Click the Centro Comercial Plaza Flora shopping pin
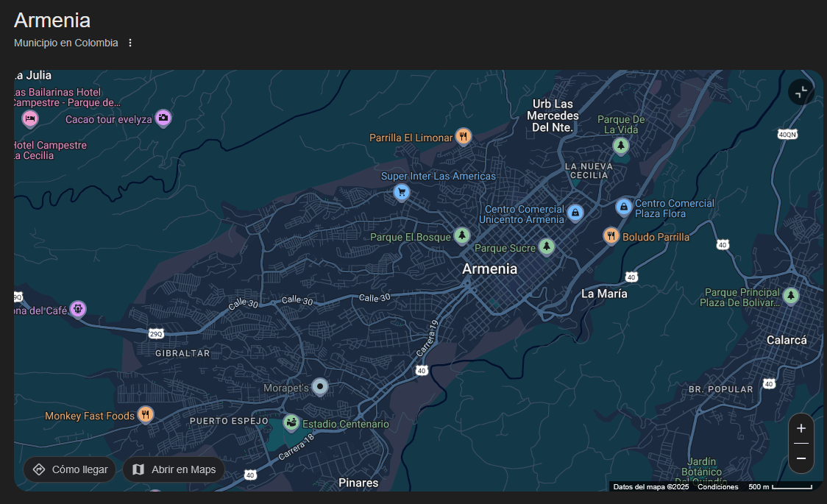 coord(624,207)
